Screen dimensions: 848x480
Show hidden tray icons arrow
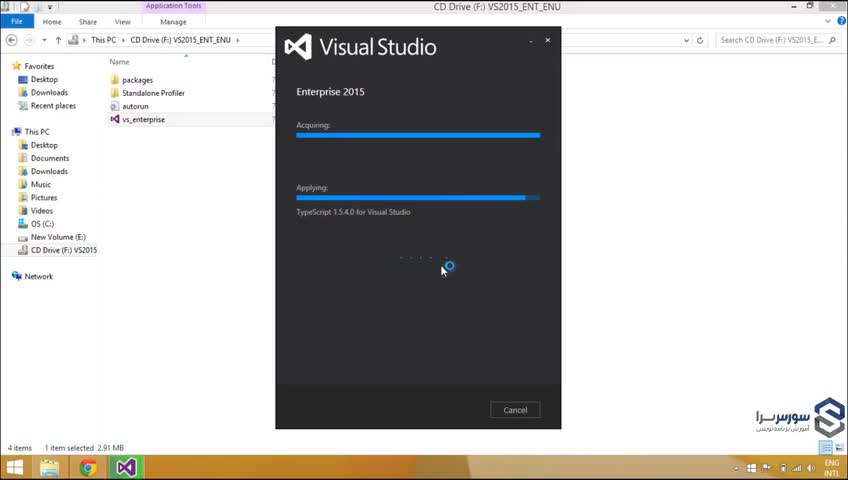736,468
